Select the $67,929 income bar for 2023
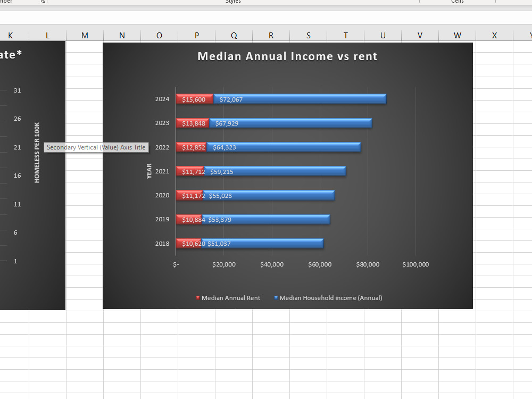 point(291,123)
